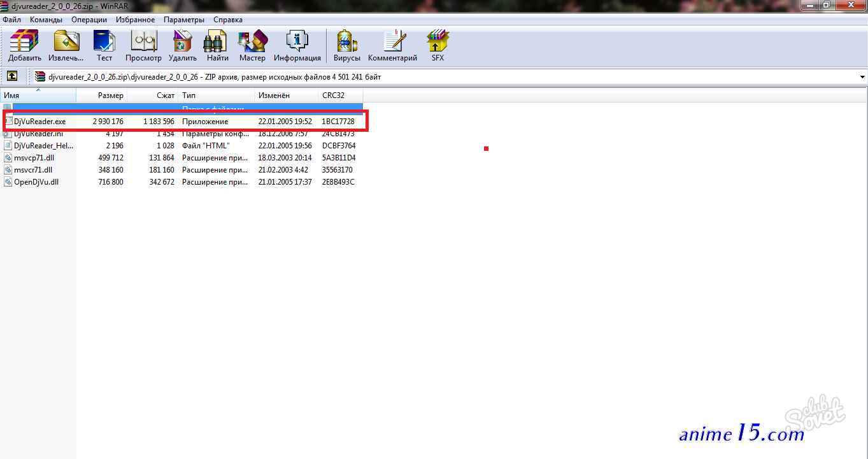This screenshot has height=459, width=868.
Task: Click the Добавить (Add) toolbar icon
Action: (x=25, y=41)
